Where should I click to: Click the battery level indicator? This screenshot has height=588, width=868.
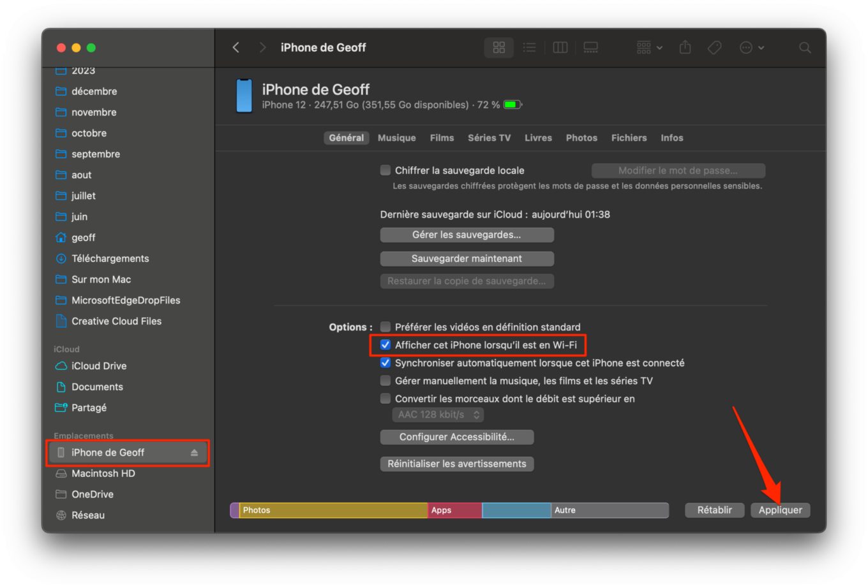pyautogui.click(x=513, y=105)
